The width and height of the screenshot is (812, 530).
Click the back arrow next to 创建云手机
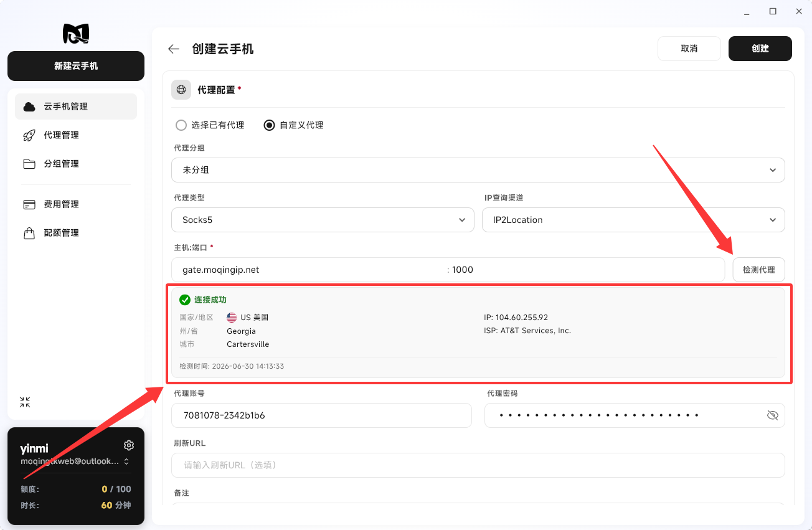point(174,49)
